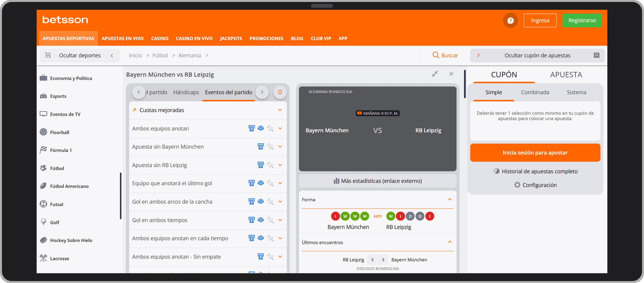Switch to APUESTA tab
644x283 pixels.
click(566, 74)
